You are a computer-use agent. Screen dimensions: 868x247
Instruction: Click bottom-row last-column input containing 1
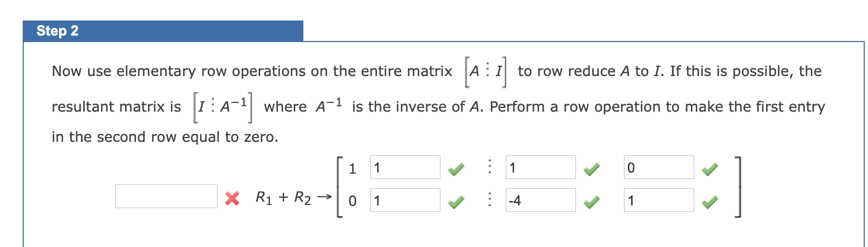click(659, 200)
